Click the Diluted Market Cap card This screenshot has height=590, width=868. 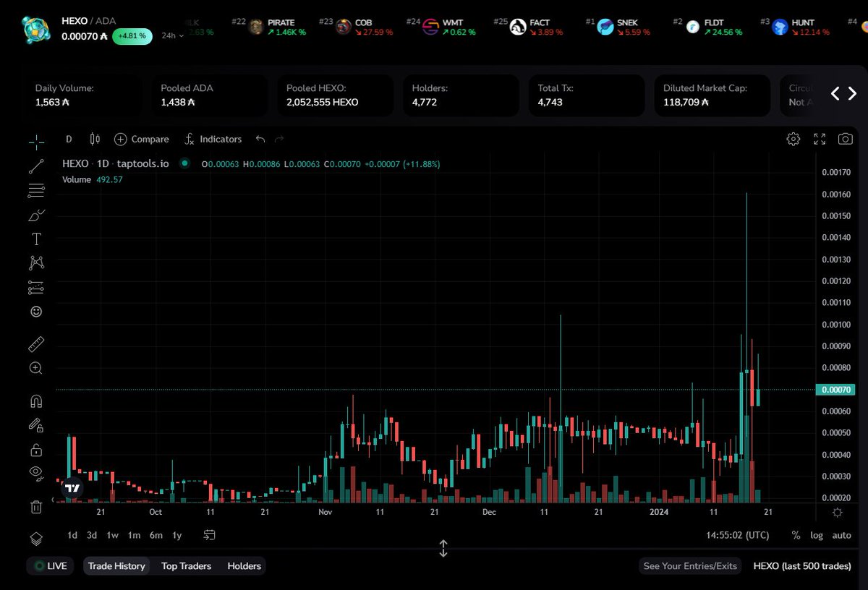712,95
